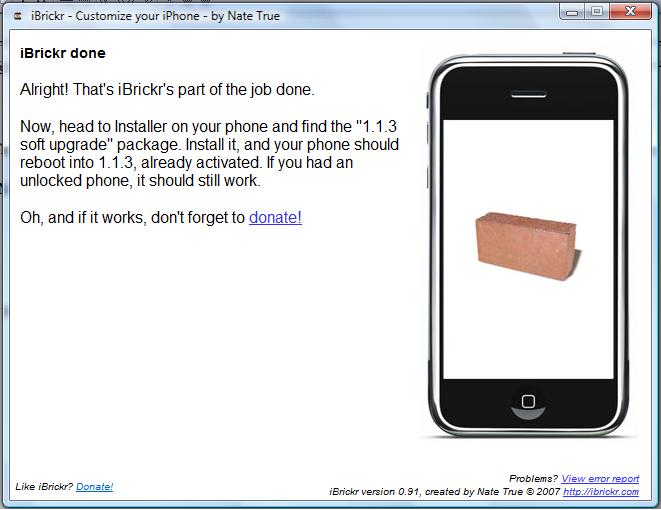The width and height of the screenshot is (661, 510).
Task: Click the iPhone home button graphic
Action: 528,402
